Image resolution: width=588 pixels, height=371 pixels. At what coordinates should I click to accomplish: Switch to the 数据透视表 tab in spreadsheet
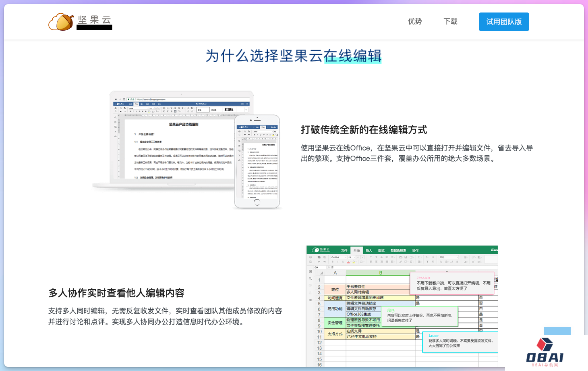tap(398, 250)
